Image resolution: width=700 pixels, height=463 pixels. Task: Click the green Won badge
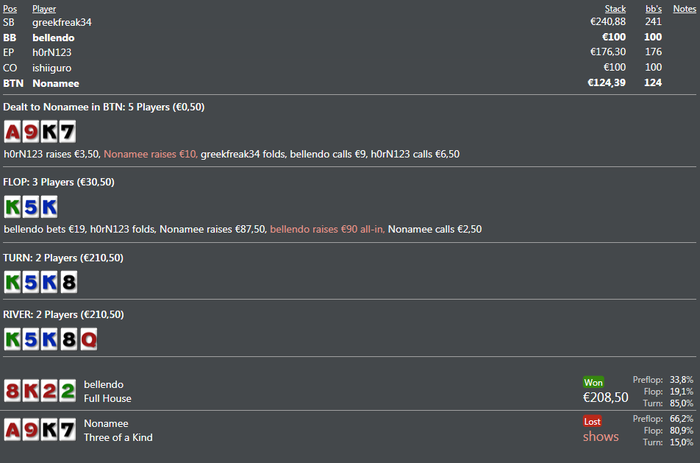[594, 382]
